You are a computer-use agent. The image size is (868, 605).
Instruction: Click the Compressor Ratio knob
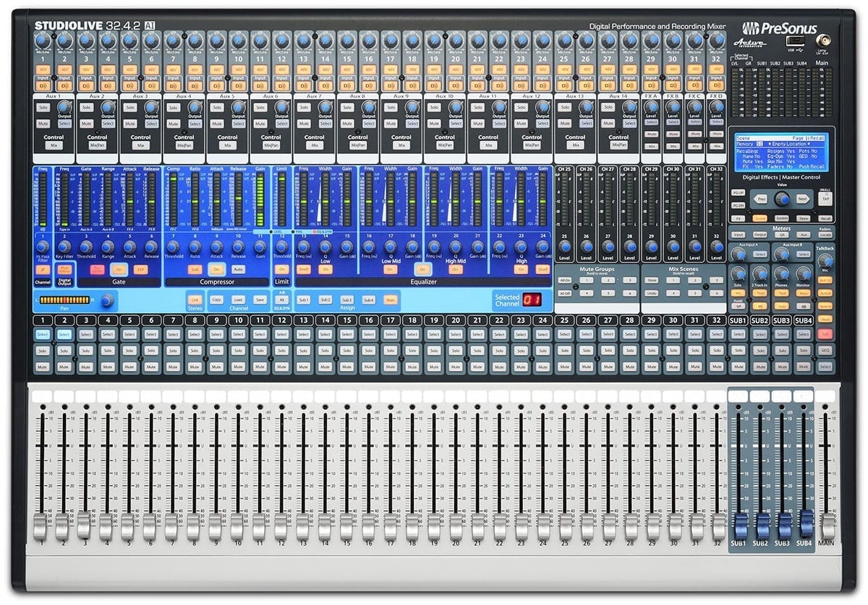pos(195,246)
